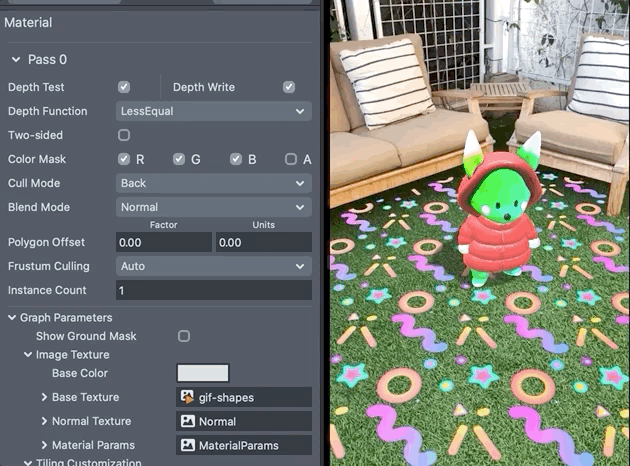Click the Instance Count input field

point(213,290)
